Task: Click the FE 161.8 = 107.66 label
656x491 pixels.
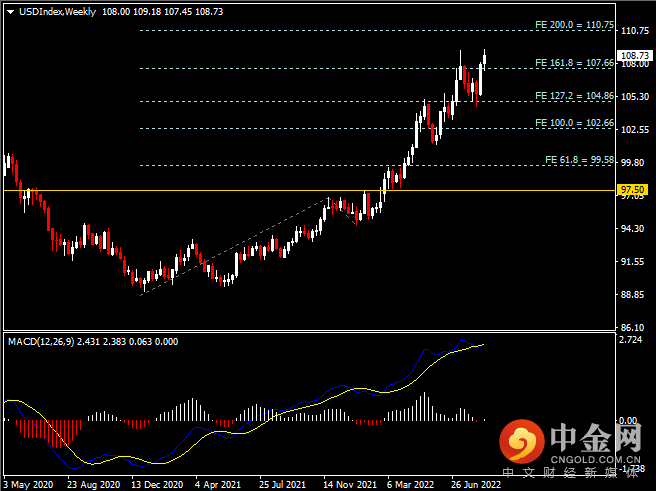Action: coord(574,63)
